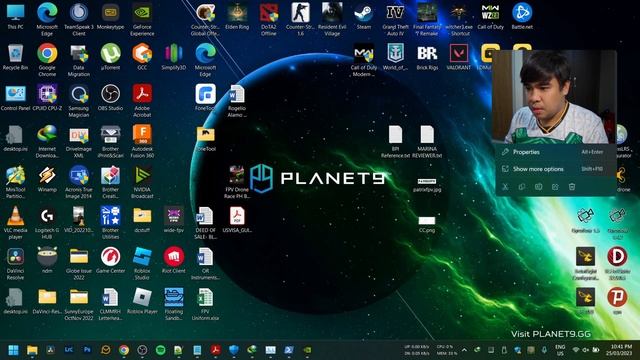
Task: Select the Roblox Player icon
Action: coord(142,301)
